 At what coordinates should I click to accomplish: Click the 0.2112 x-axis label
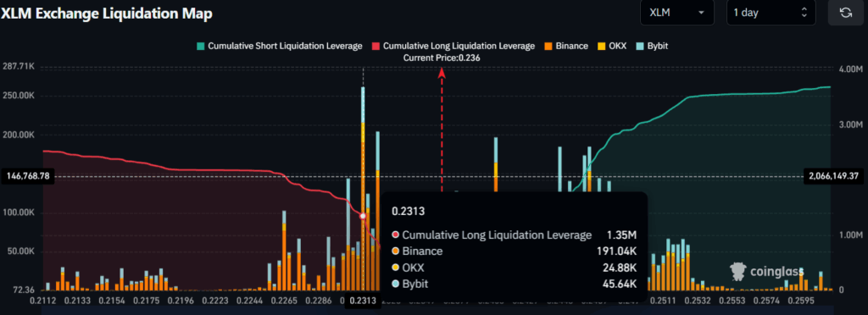42,301
